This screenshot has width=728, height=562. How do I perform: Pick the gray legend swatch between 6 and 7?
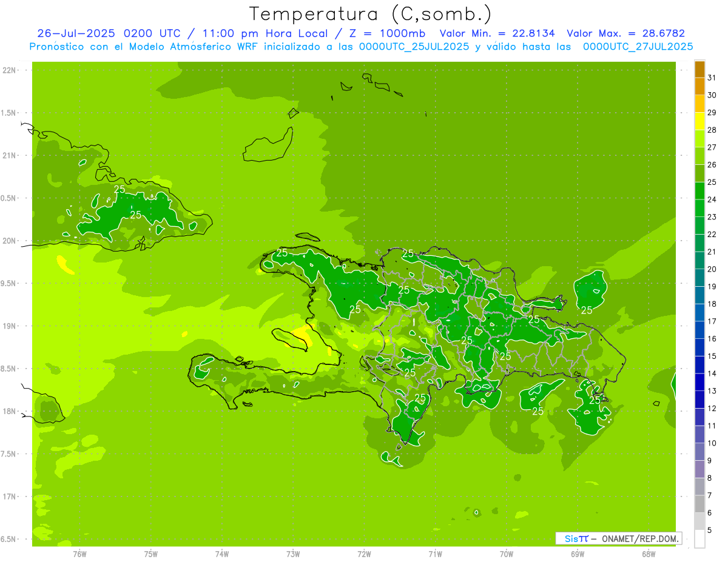[699, 504]
